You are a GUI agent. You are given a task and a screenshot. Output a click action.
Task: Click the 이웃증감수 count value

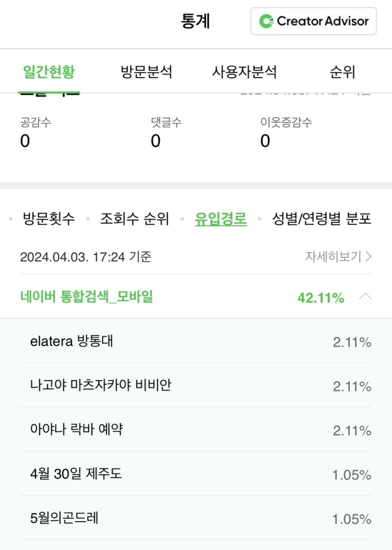tap(265, 141)
